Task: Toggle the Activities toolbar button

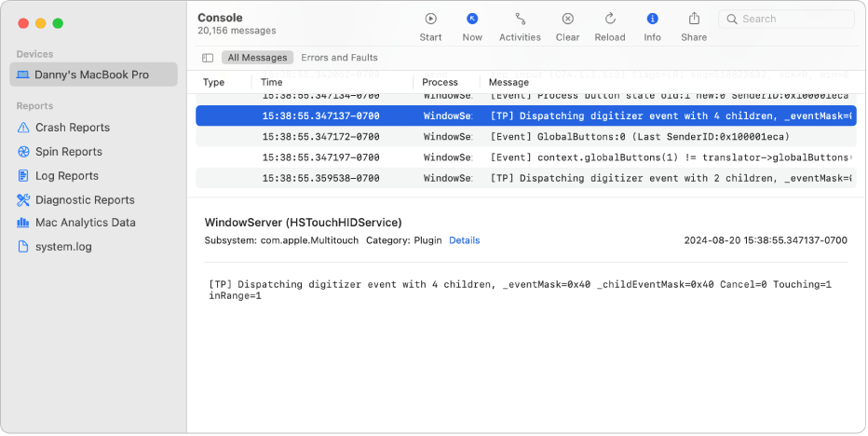Action: point(520,19)
